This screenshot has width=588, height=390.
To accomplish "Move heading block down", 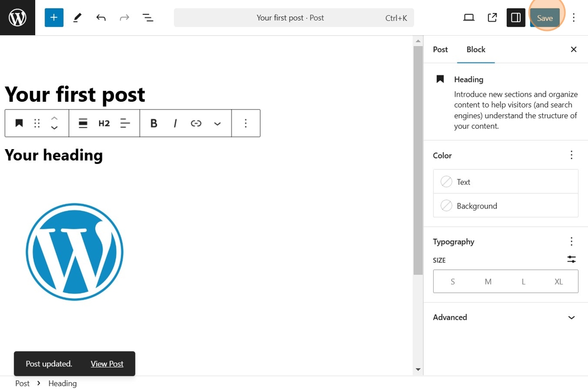I will [x=55, y=128].
